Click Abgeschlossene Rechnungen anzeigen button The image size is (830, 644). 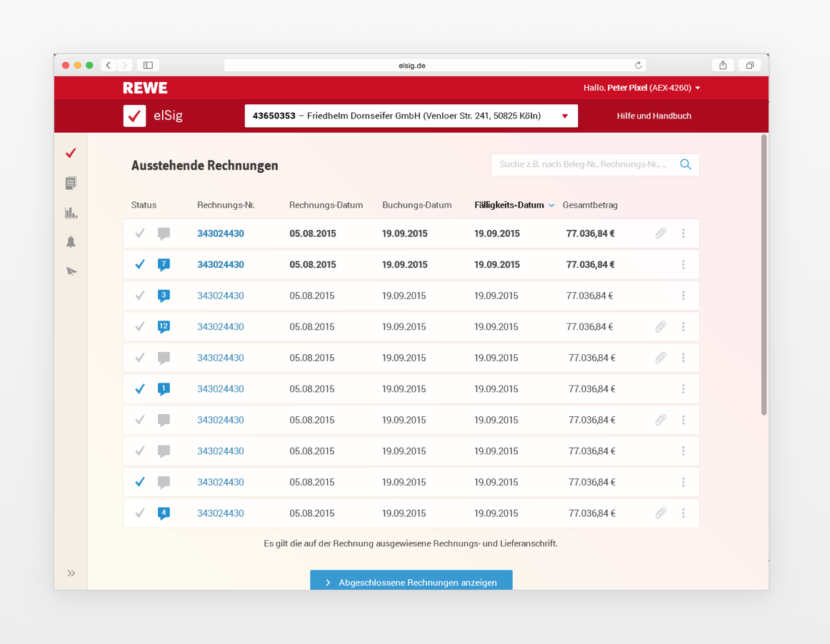[x=411, y=580]
